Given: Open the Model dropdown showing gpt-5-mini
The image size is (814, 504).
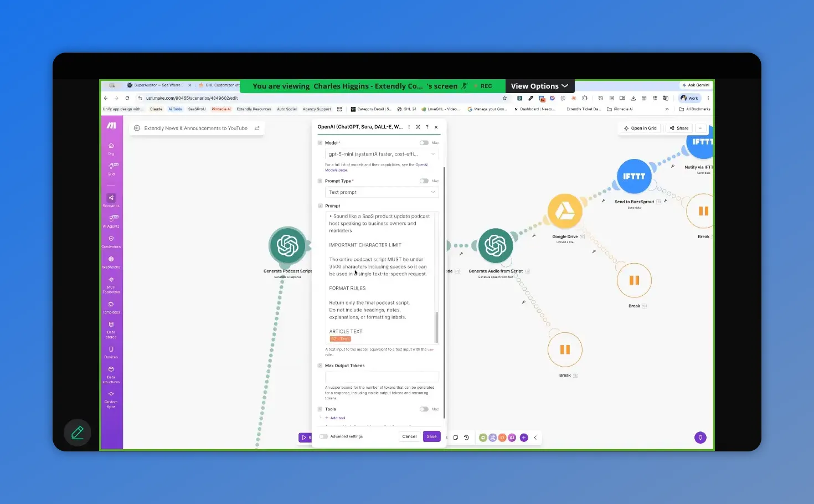Looking at the screenshot, I should tap(382, 154).
